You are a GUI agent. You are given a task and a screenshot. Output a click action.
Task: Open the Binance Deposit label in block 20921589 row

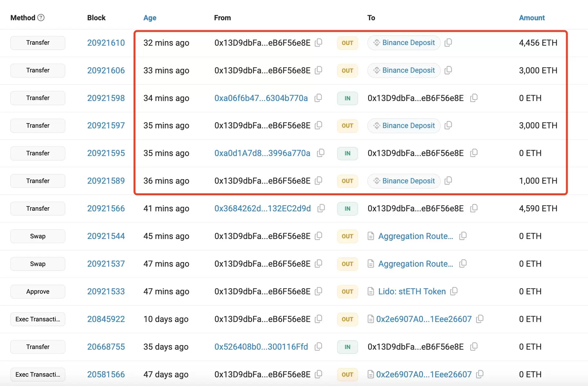tap(408, 181)
